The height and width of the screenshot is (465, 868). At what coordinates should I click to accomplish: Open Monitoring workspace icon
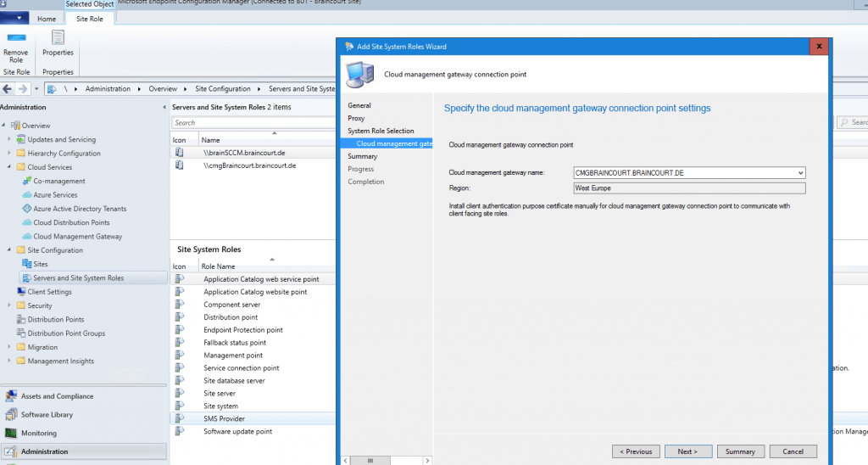(x=11, y=433)
